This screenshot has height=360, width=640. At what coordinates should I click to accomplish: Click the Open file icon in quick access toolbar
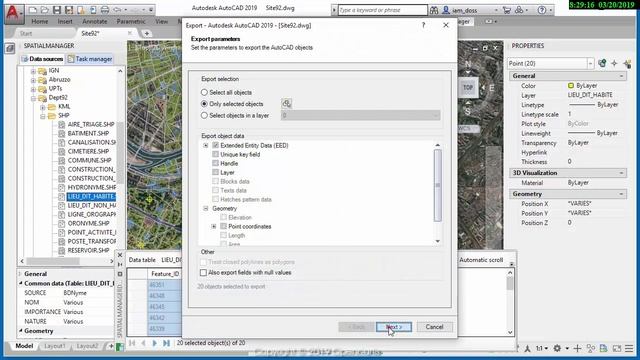point(44,9)
